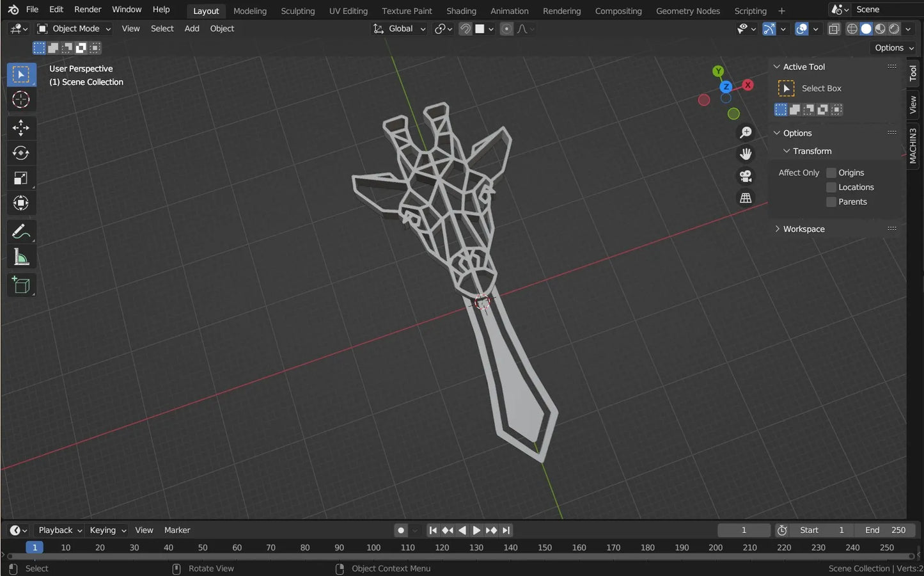The width and height of the screenshot is (924, 576).
Task: Click the blue Z axis gizmo handle
Action: 726,87
